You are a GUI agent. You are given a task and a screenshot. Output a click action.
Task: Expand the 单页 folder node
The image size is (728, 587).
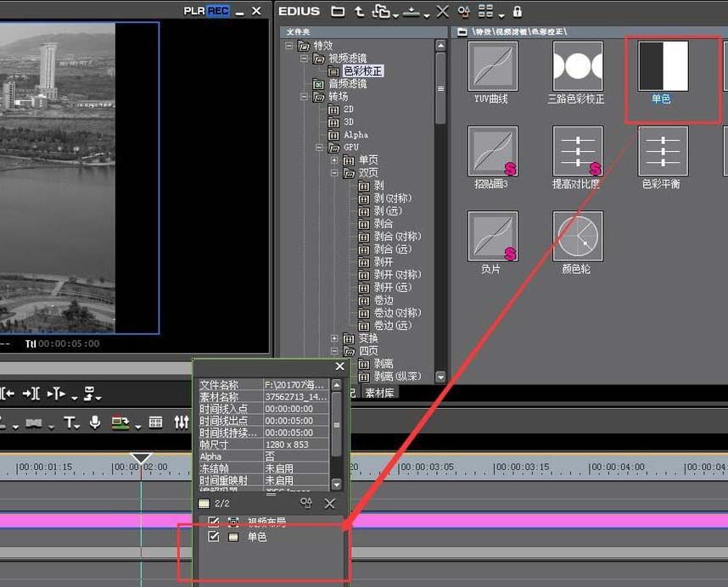point(335,160)
